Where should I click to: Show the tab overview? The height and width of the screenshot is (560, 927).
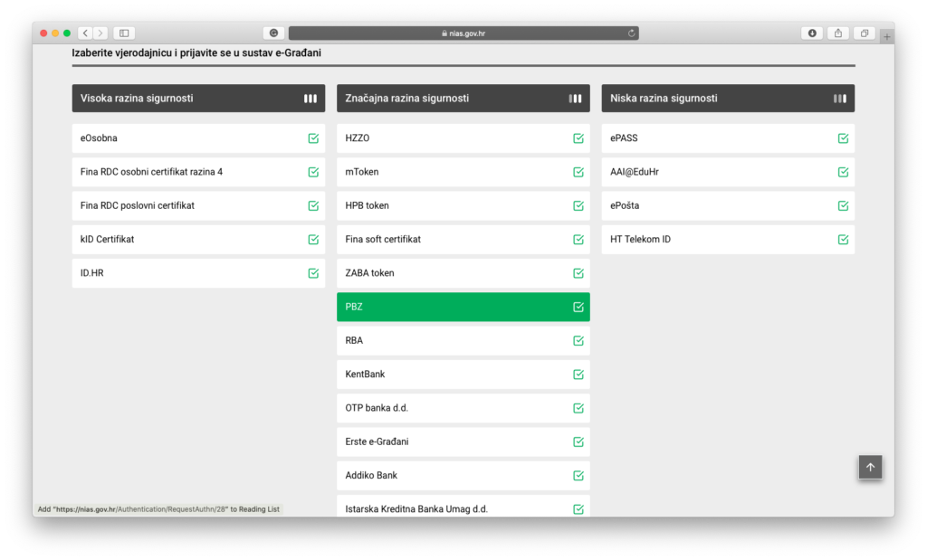click(x=865, y=33)
